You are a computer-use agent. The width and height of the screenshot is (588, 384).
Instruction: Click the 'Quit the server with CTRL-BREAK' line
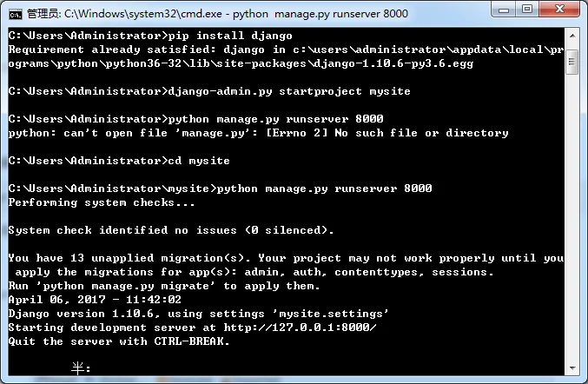(119, 341)
